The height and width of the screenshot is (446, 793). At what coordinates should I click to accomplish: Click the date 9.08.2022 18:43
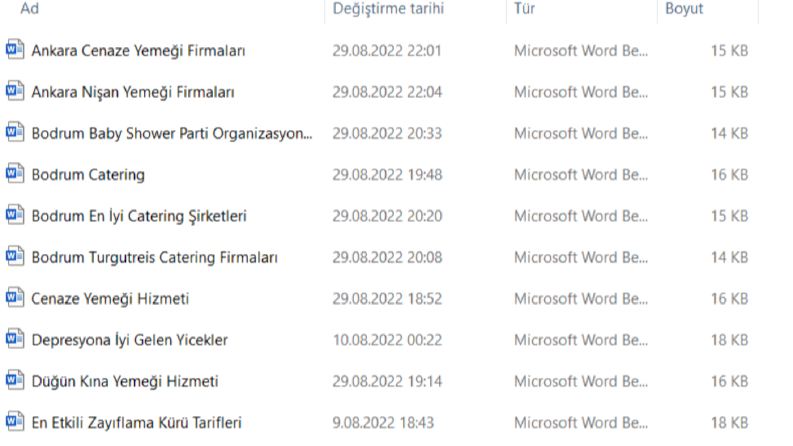[x=383, y=423]
